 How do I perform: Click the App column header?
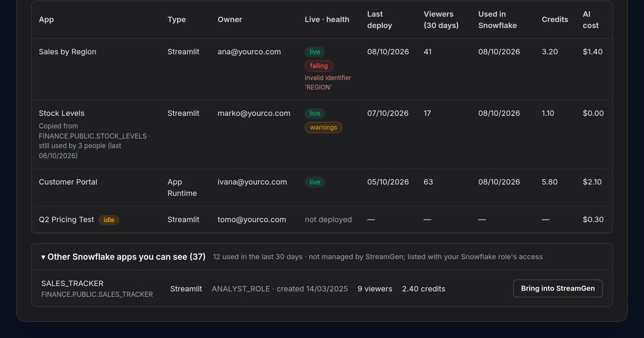pyautogui.click(x=46, y=20)
